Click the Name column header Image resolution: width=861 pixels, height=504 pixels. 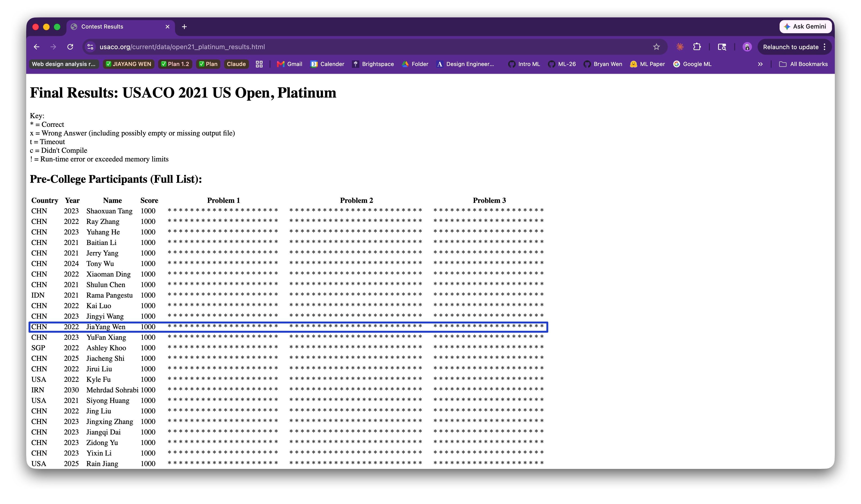112,200
